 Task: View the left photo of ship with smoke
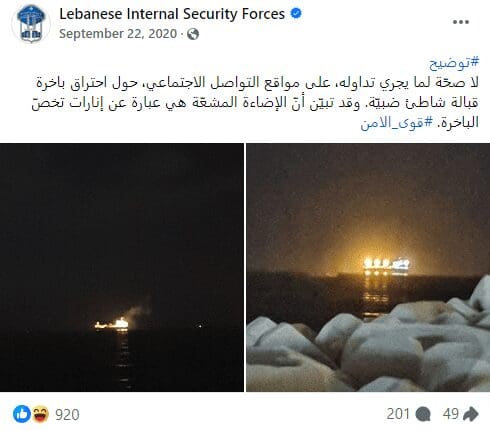coord(122,267)
